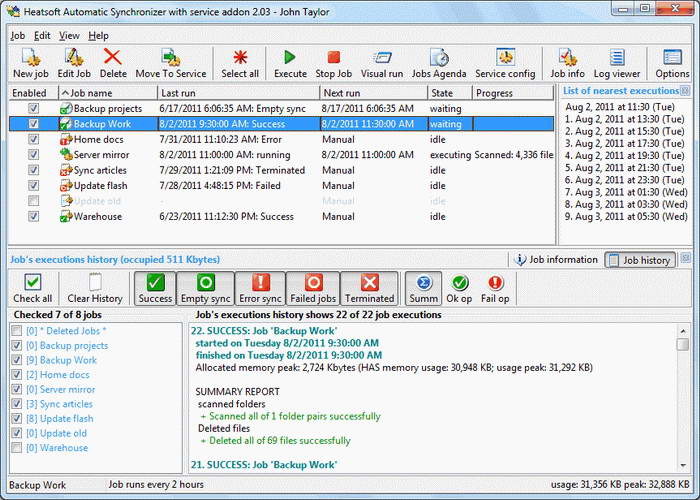Open the Help menu
This screenshot has width=700, height=500.
click(x=98, y=36)
